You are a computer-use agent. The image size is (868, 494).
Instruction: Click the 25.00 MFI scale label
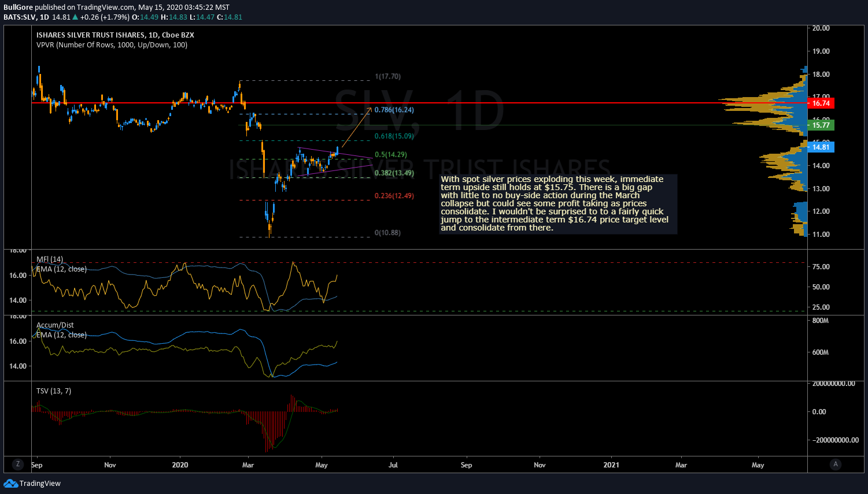[821, 307]
